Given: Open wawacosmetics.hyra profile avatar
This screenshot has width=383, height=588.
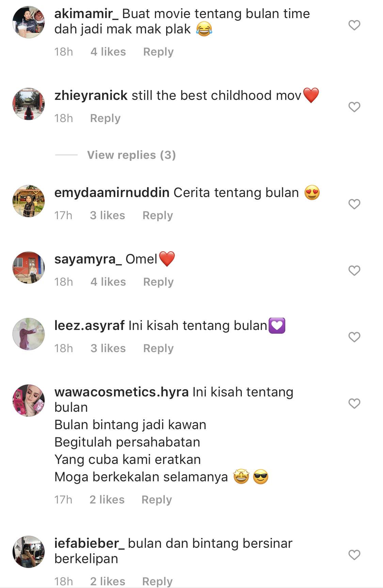Looking at the screenshot, I should point(29,401).
